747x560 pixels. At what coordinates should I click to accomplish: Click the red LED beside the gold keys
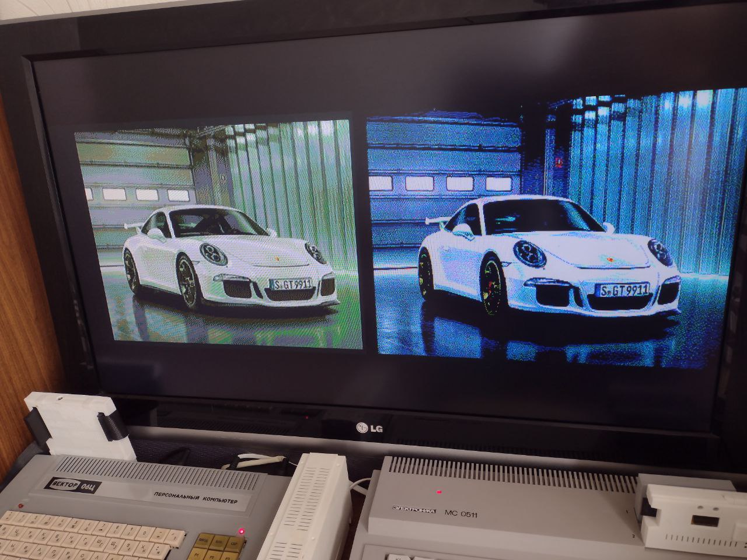click(x=239, y=530)
